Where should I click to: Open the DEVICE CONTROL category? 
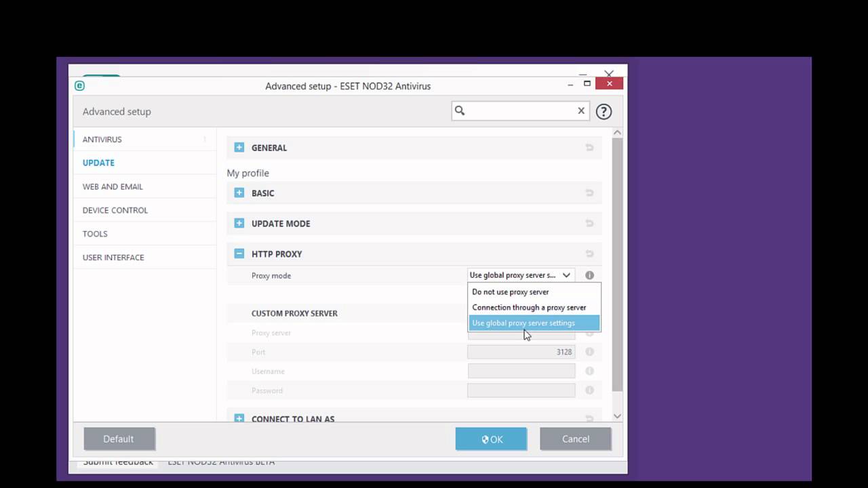point(144,210)
